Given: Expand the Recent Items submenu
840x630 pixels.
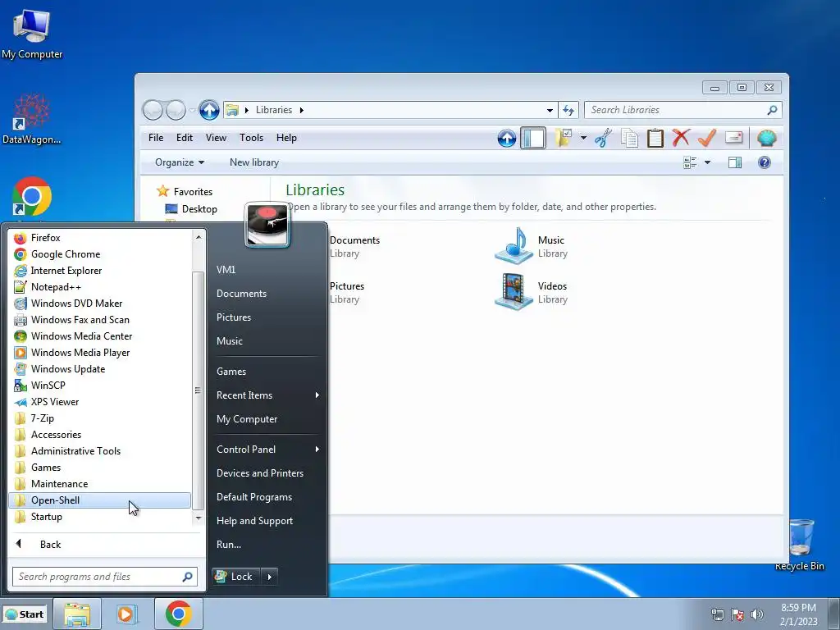Looking at the screenshot, I should pyautogui.click(x=267, y=395).
